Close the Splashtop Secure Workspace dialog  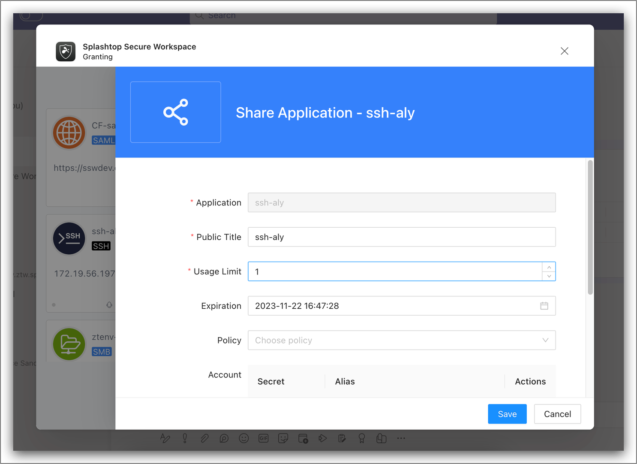tap(564, 51)
